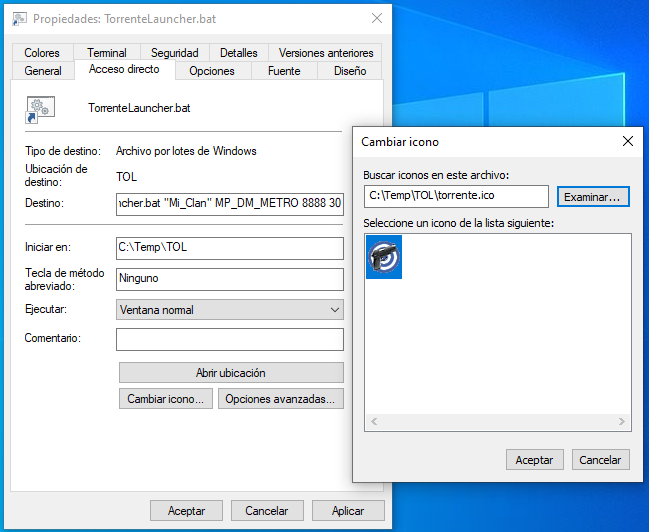Screen dimensions: 649x532
Task: Open the Seguridad tab
Action: click(x=174, y=53)
